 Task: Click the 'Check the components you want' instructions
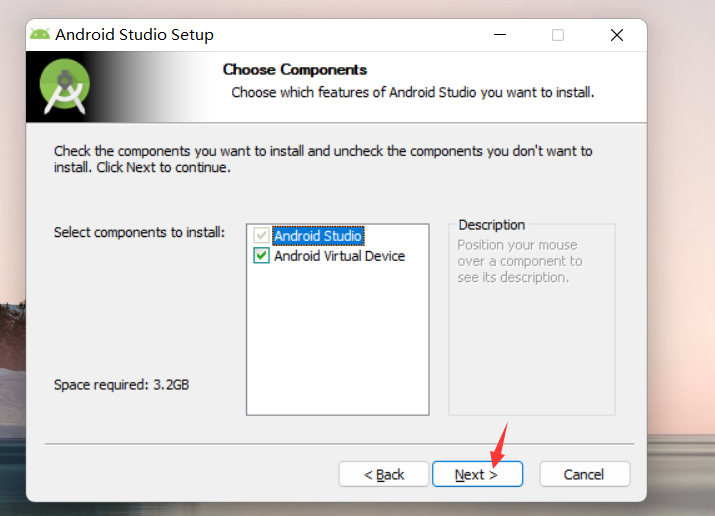[323, 159]
